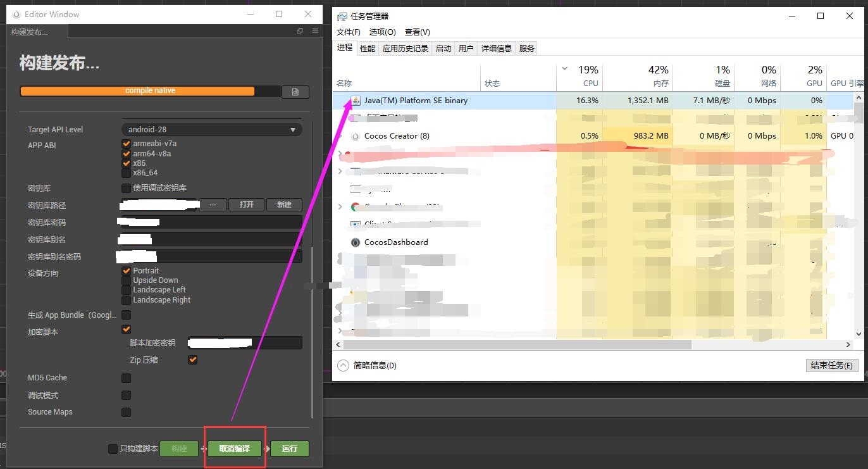Expand the Cocos Creator (8) process group
Viewport: 868px width, 469px height.
click(340, 136)
